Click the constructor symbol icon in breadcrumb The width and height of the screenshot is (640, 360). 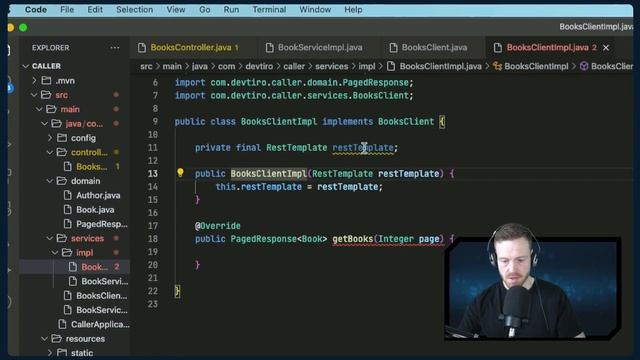coord(584,66)
